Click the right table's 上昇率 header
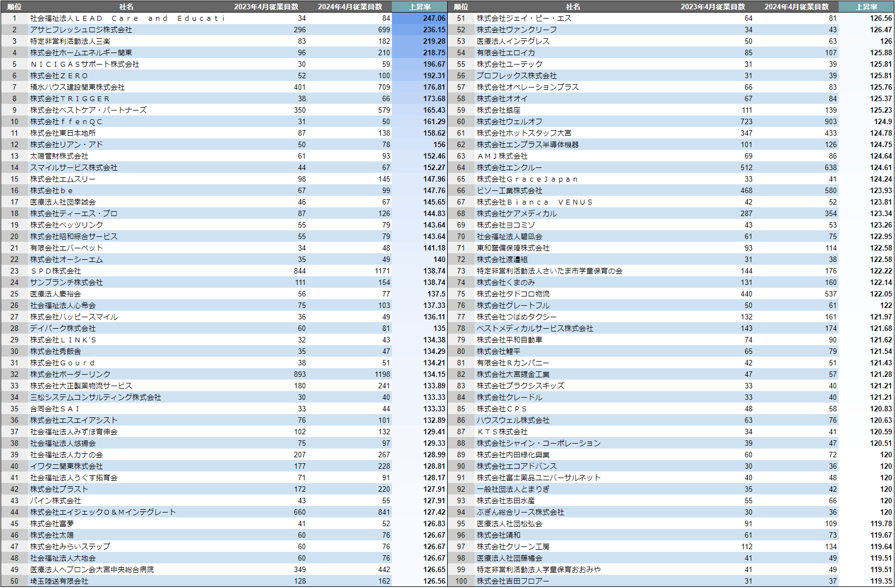This screenshot has height=588, width=895. (867, 7)
